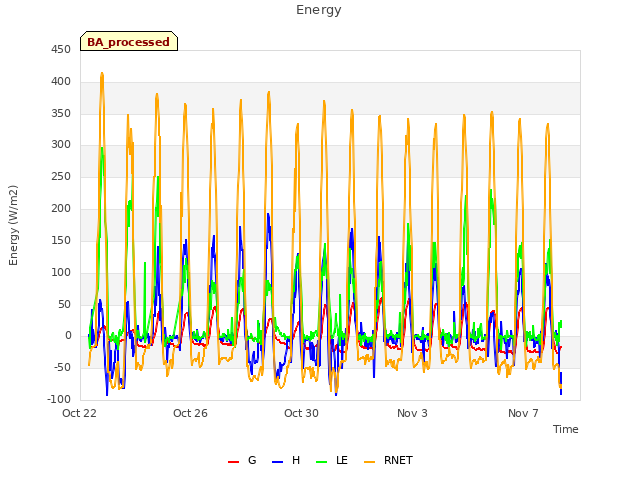
Task: Toggle the LE series legend entry
Action: click(332, 460)
